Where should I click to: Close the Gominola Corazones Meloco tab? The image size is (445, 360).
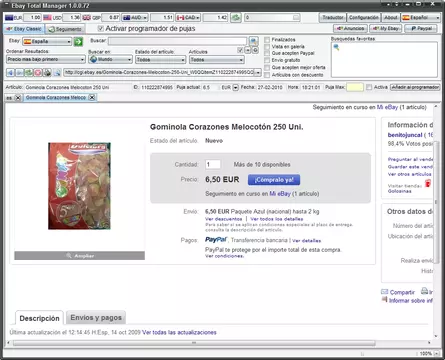[x=92, y=97]
